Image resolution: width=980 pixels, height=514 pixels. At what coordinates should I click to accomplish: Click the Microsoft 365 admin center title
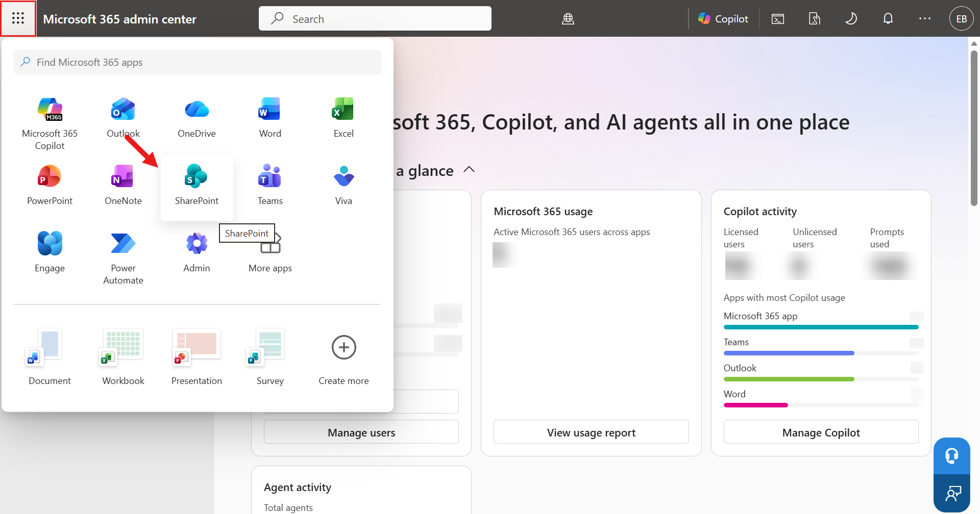(120, 19)
